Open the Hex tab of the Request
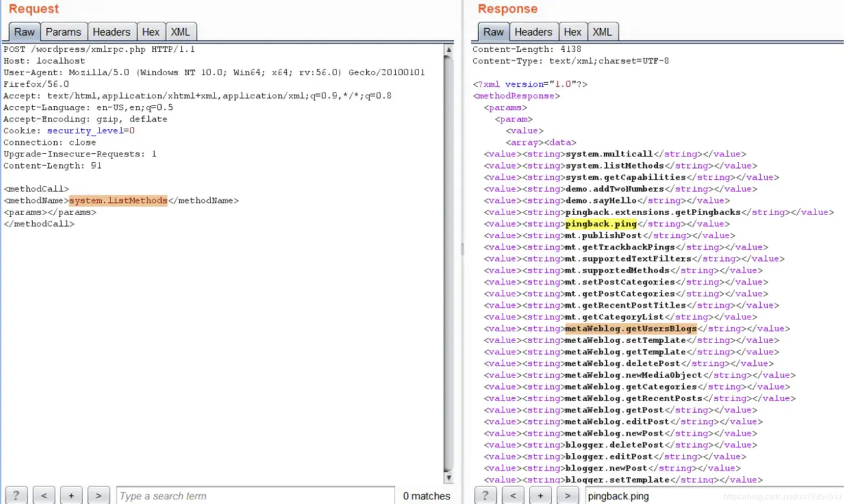 (151, 32)
